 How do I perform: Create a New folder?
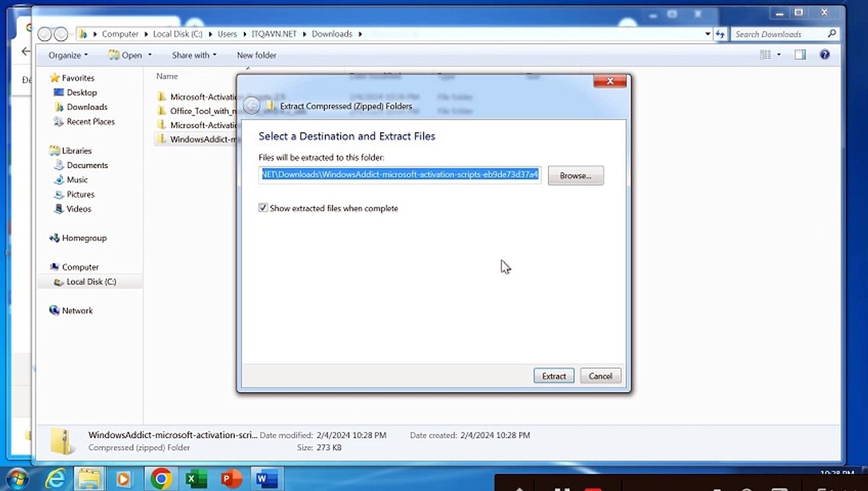tap(257, 55)
